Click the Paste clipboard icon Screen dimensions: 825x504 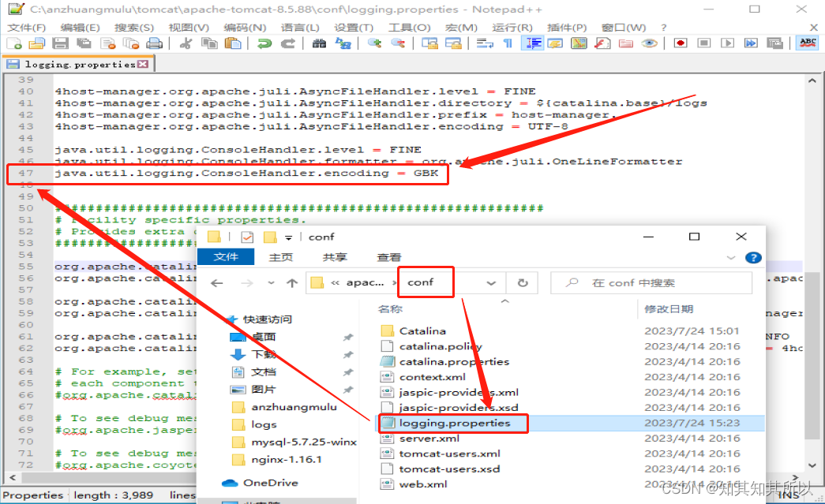click(x=233, y=43)
